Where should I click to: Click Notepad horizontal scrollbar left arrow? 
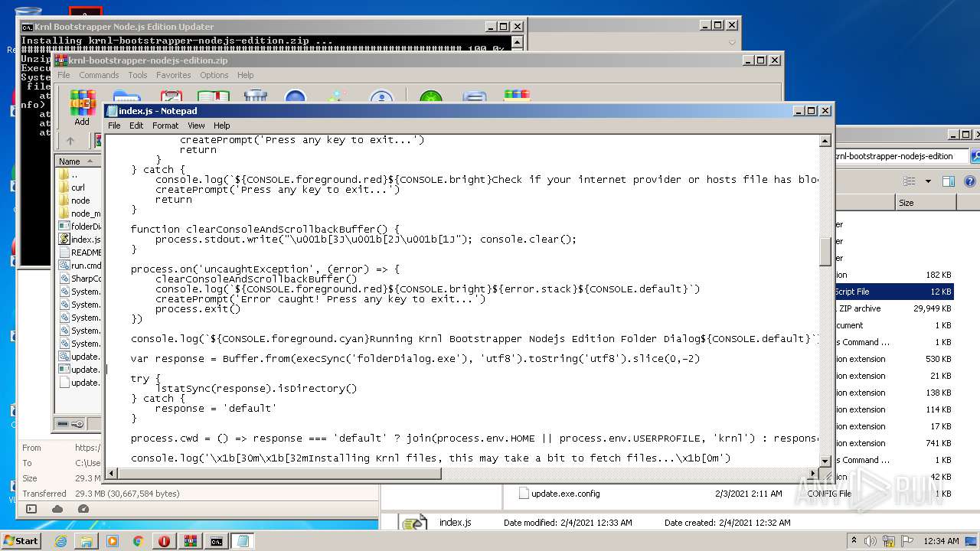[112, 474]
